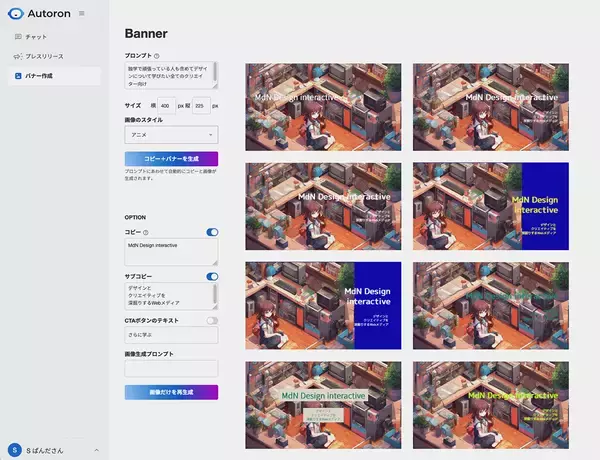Select banner with dark green title text
Screen dimensions: 600x460
491,306
